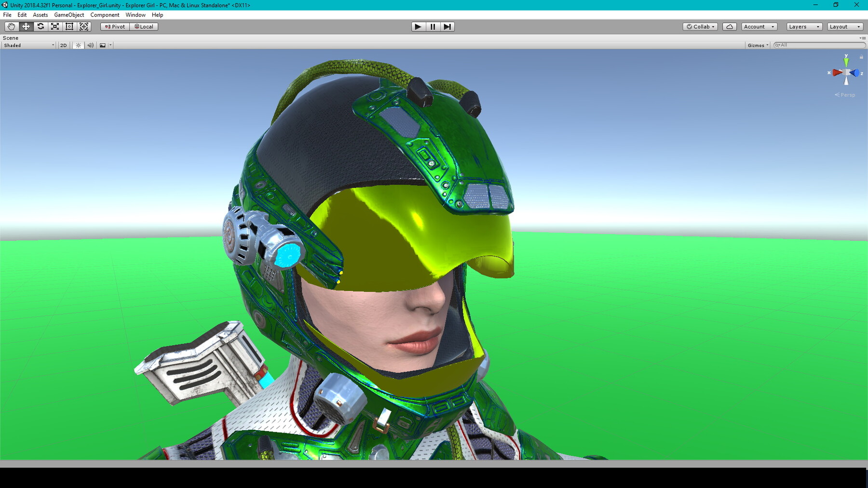868x488 pixels.
Task: Select the Rotate tool
Action: 41,26
